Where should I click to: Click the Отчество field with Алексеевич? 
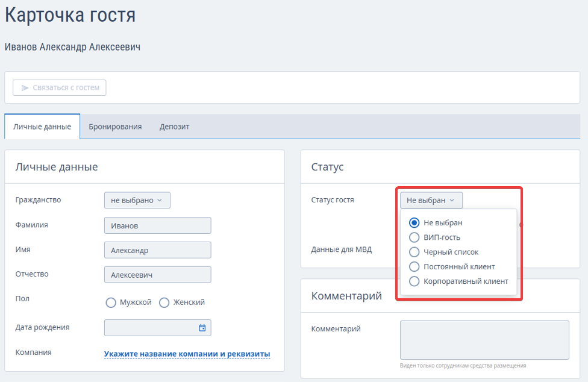point(157,274)
